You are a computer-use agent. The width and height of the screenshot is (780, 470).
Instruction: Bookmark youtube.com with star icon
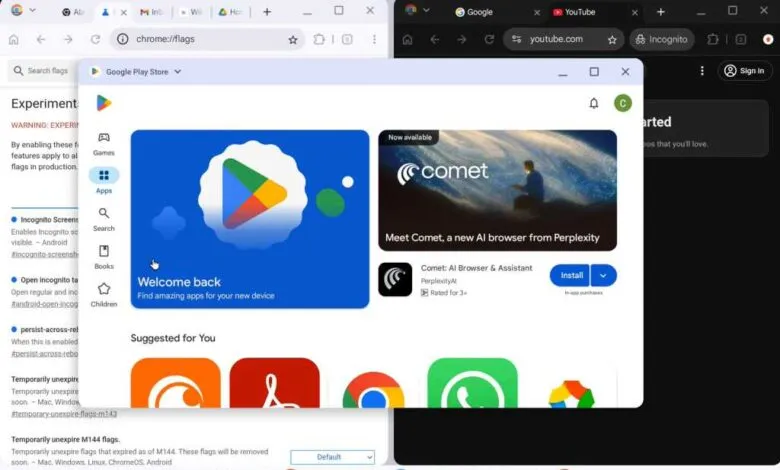pos(612,40)
